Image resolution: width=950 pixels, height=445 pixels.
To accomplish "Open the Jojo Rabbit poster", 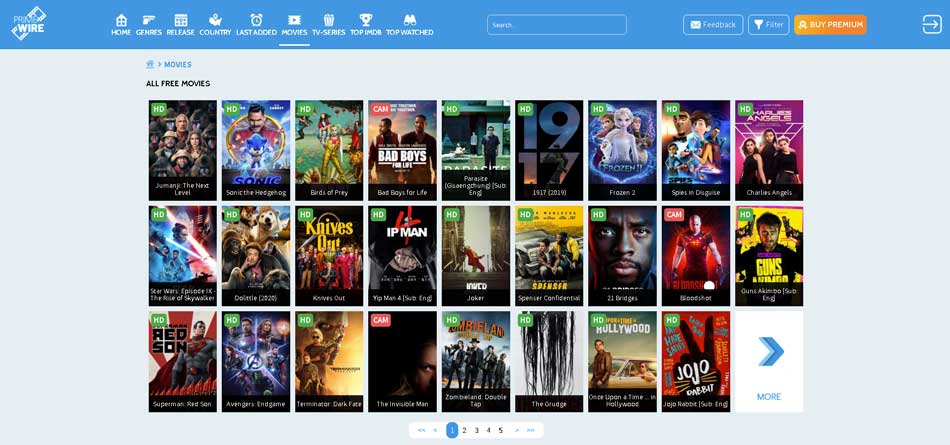I will coord(696,362).
